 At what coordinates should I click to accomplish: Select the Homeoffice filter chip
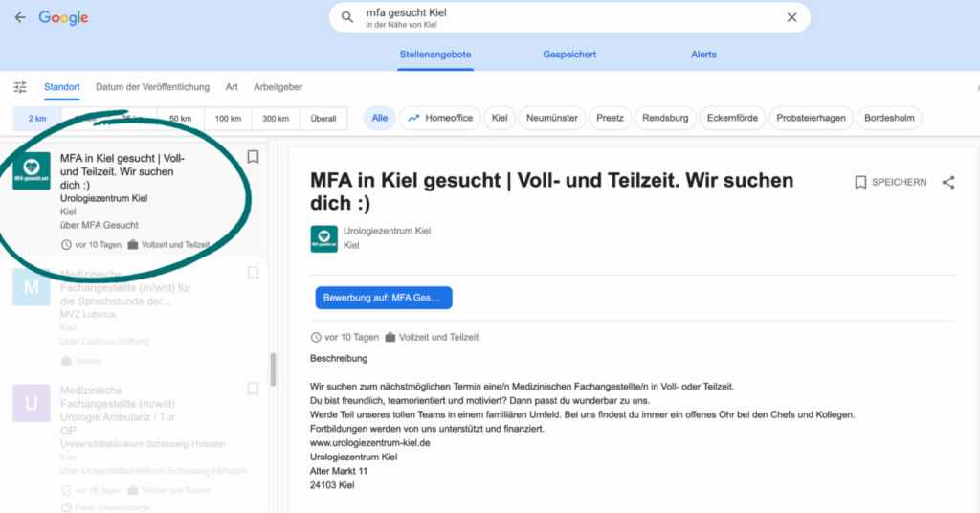439,119
